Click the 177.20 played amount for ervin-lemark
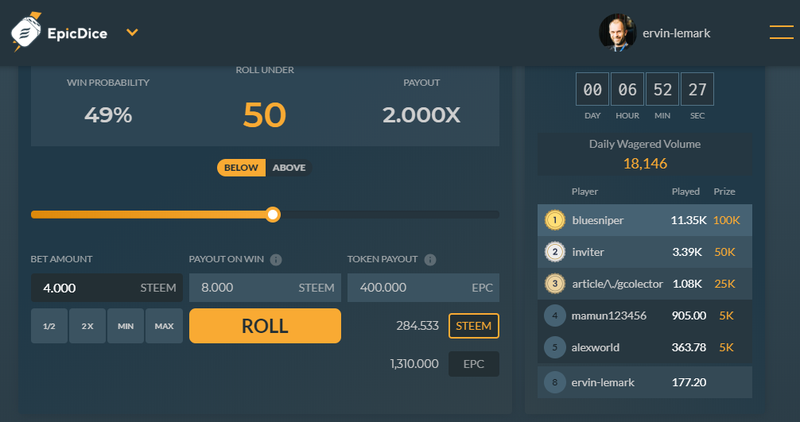The width and height of the screenshot is (800, 422). (x=689, y=382)
